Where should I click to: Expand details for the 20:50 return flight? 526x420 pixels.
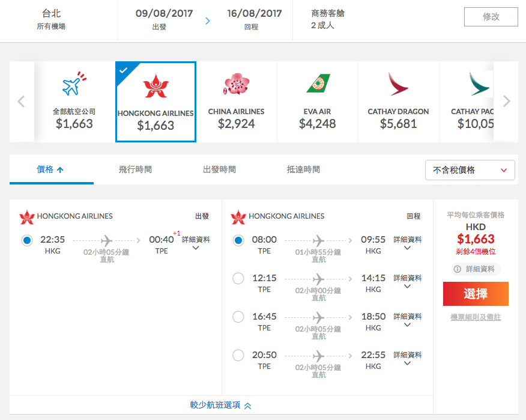click(408, 359)
